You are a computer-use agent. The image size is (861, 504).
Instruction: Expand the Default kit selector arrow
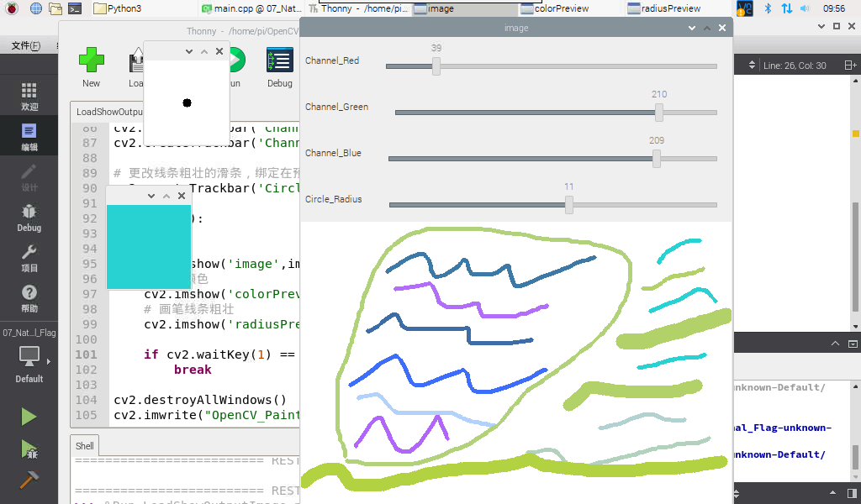point(48,361)
